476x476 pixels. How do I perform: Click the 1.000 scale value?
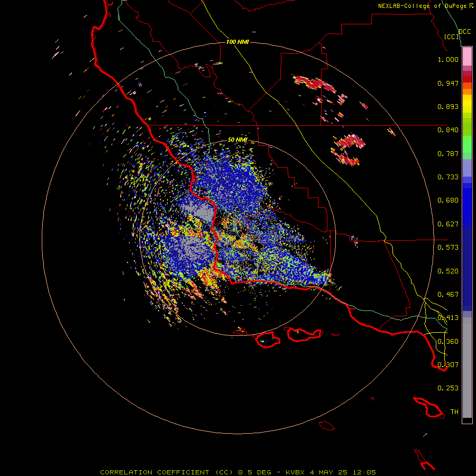pyautogui.click(x=448, y=59)
